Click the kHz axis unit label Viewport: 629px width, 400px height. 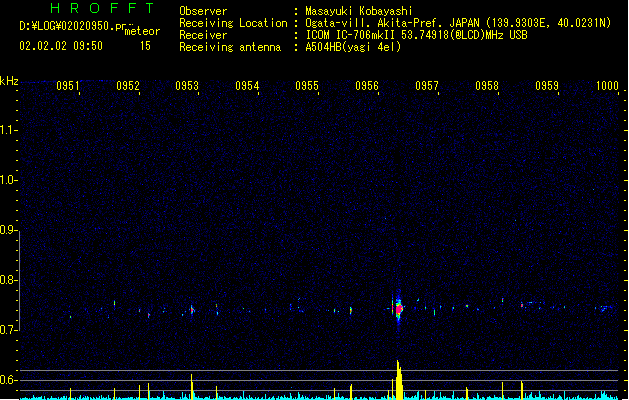9,81
